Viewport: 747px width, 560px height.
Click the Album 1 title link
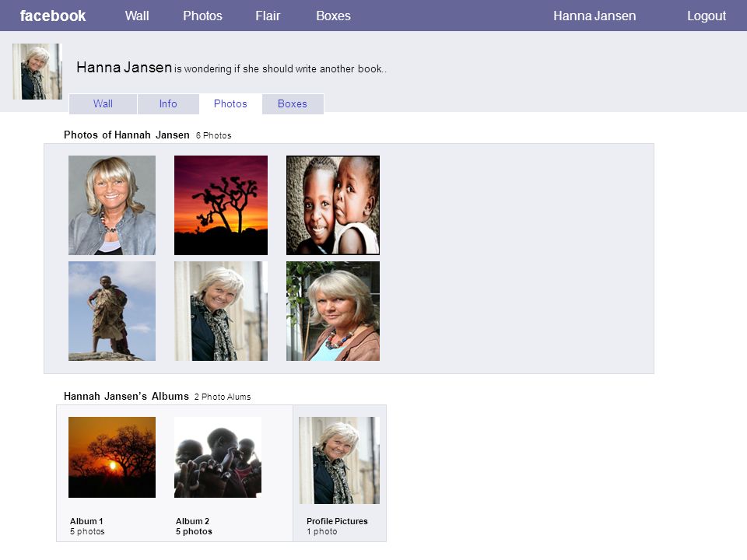pyautogui.click(x=86, y=521)
